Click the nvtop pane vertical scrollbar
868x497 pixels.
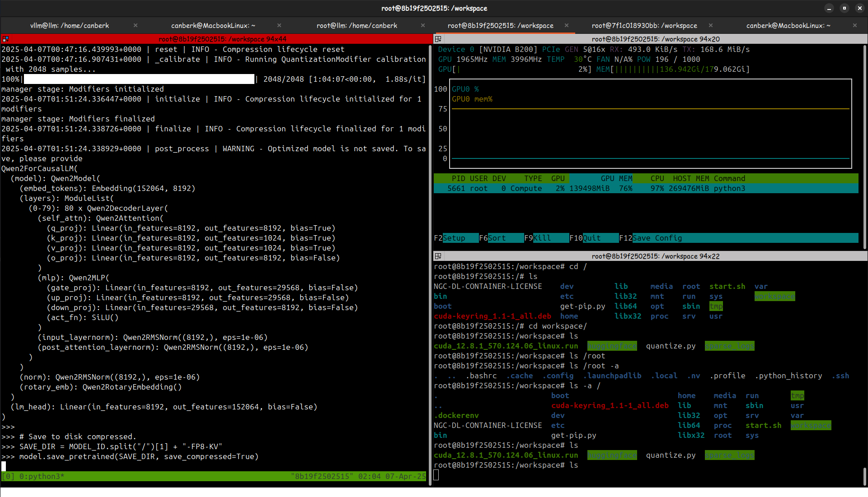click(x=865, y=146)
